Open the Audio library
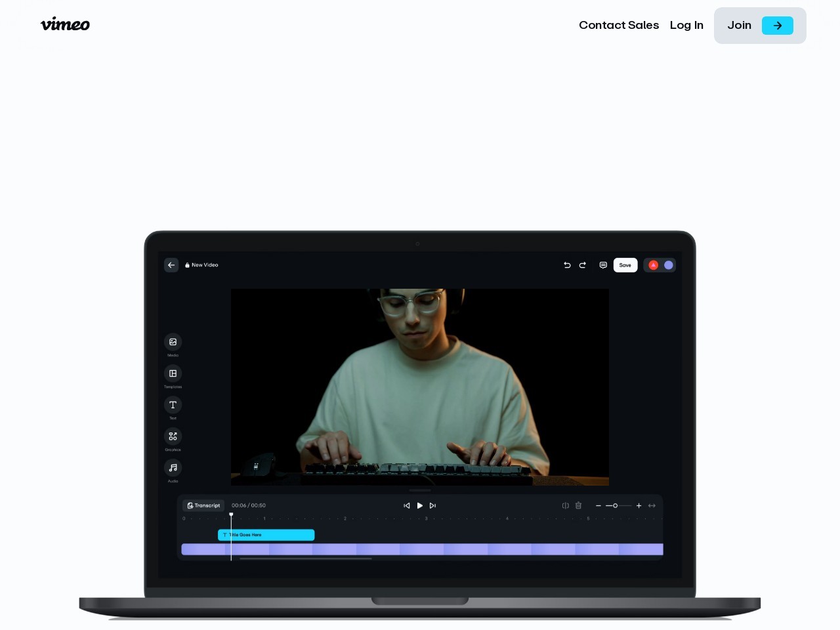840x630 pixels. (173, 468)
